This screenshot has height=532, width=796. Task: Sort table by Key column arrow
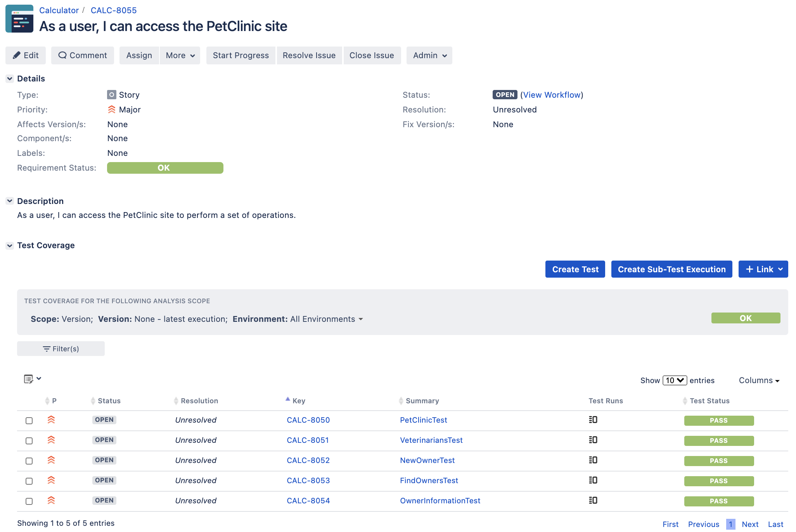288,399
